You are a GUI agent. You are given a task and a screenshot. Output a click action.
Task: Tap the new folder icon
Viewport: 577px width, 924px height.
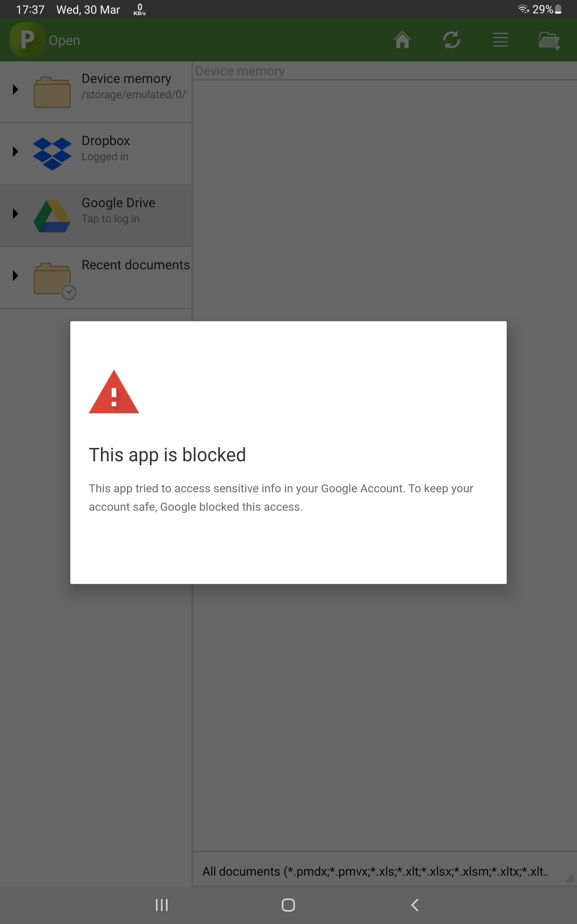point(549,40)
